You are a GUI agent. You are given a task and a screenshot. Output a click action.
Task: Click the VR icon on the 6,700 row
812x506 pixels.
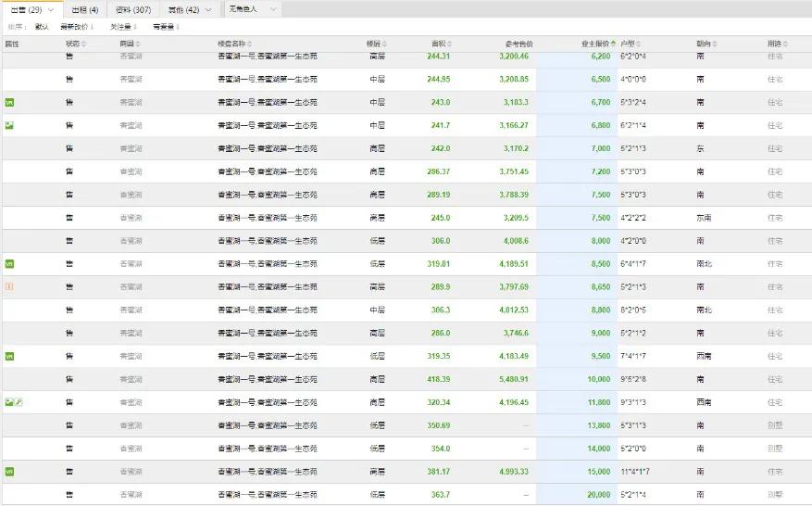pos(9,103)
